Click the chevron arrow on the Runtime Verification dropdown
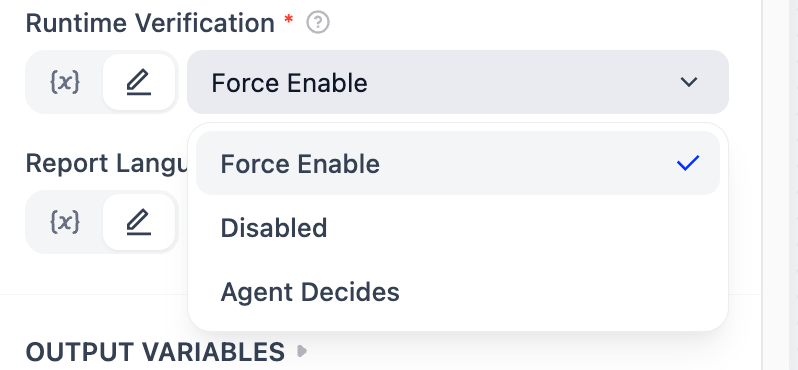The width and height of the screenshot is (798, 370). 689,82
